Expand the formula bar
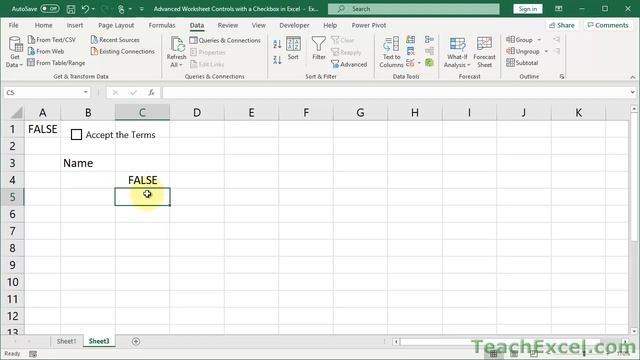 point(632,93)
